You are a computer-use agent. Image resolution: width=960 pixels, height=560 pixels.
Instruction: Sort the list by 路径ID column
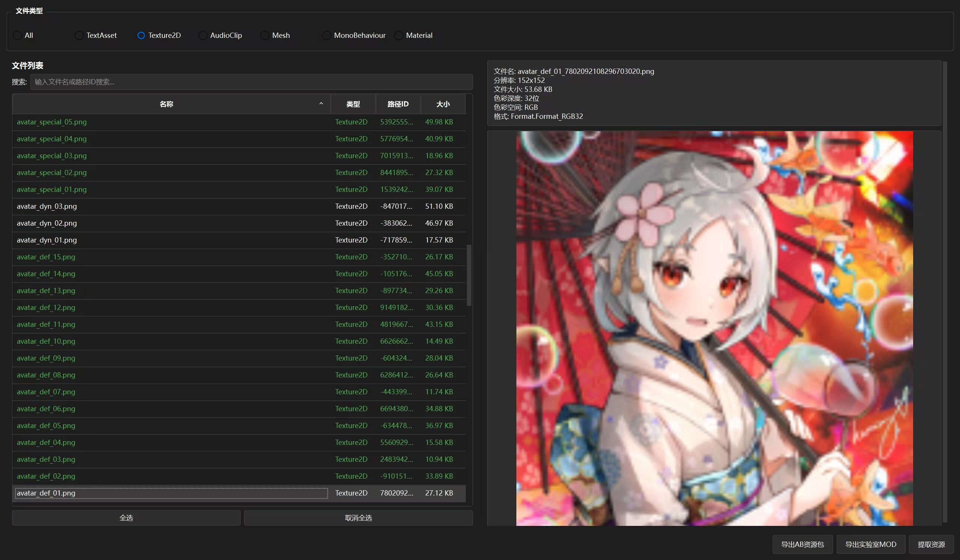point(397,103)
